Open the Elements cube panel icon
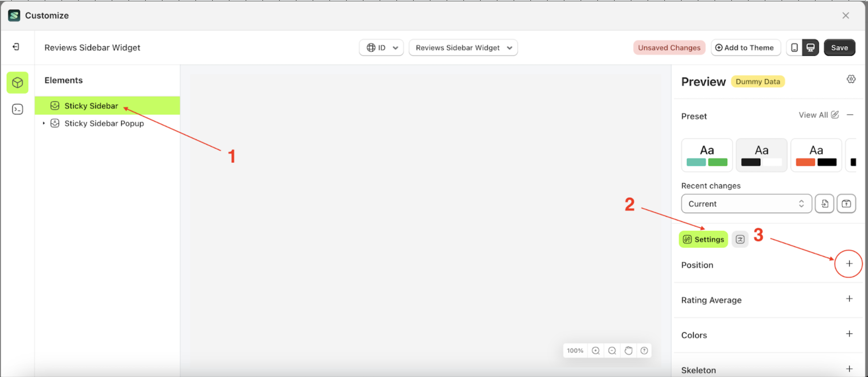The height and width of the screenshot is (377, 868). [x=17, y=83]
